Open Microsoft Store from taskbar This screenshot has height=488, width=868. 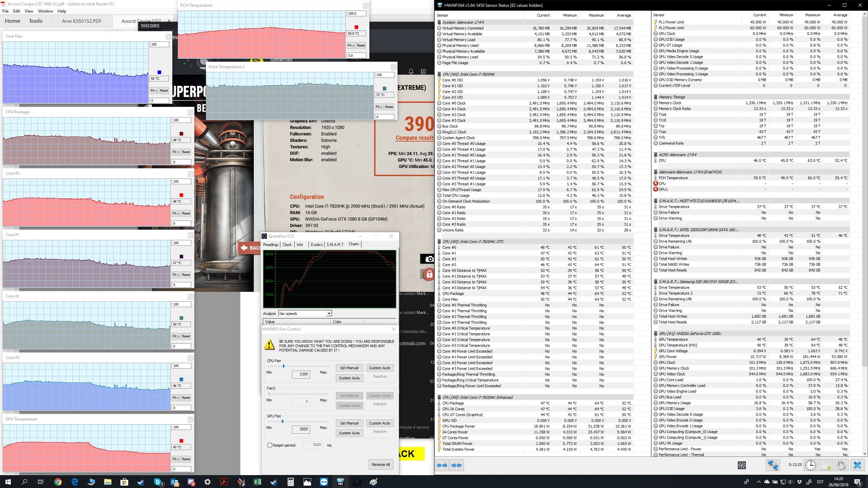point(124,482)
